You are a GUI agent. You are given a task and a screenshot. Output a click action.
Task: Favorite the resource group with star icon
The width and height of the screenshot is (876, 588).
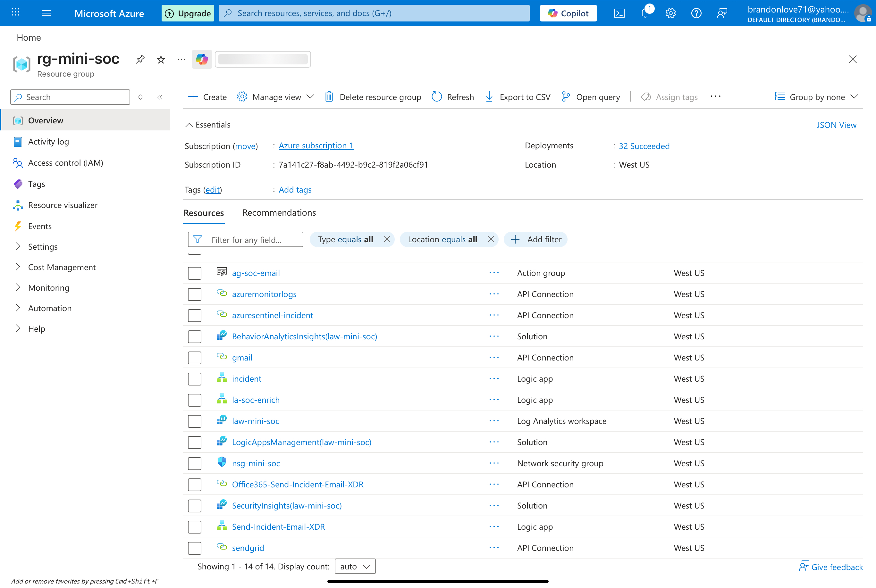[x=161, y=59]
